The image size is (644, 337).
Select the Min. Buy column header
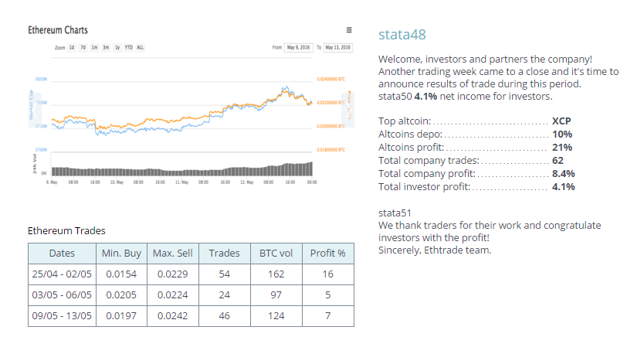[121, 254]
